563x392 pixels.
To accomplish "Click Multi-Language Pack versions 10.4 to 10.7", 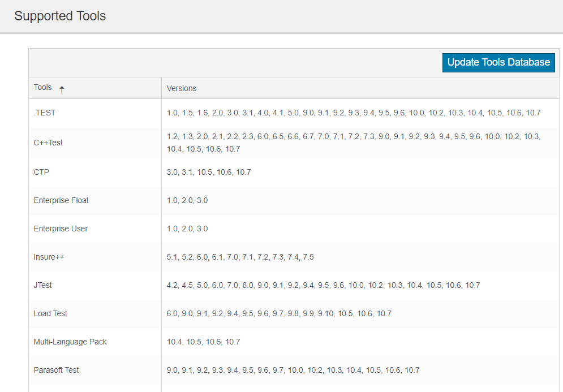I will pos(203,342).
